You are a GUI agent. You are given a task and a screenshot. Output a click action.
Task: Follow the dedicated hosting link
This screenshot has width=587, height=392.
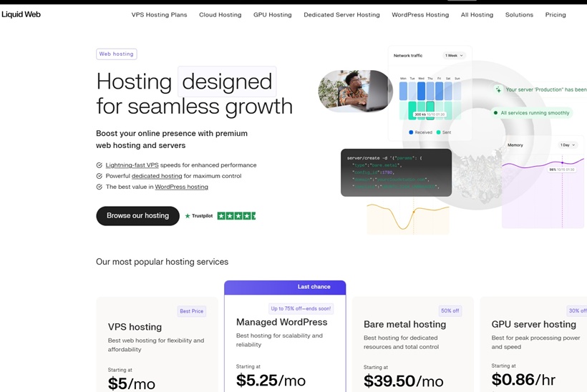coord(157,176)
